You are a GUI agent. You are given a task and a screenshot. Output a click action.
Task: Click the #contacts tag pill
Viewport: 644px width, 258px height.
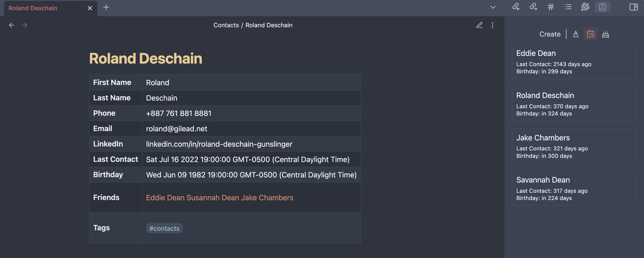point(164,228)
